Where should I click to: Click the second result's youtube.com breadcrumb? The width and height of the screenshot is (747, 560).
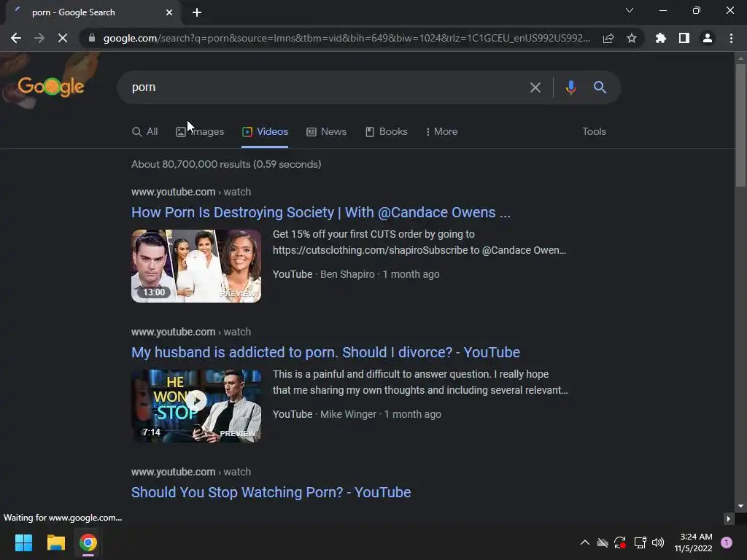pyautogui.click(x=191, y=332)
